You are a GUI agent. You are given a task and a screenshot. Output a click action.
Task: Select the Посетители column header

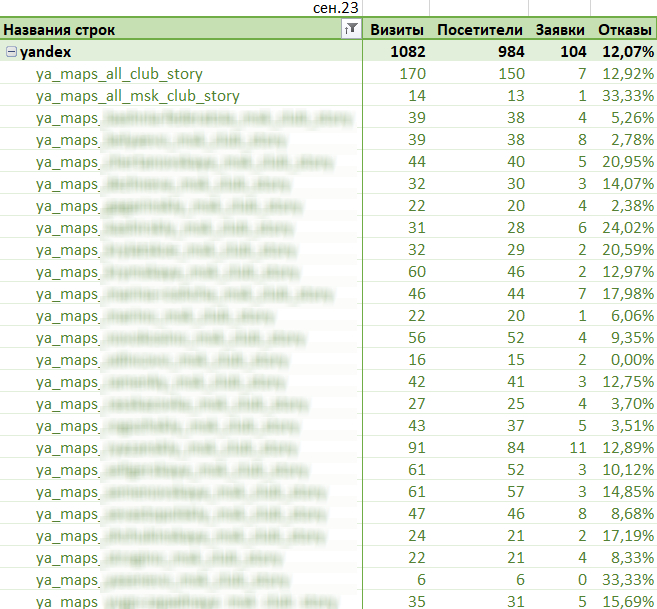coord(480,30)
